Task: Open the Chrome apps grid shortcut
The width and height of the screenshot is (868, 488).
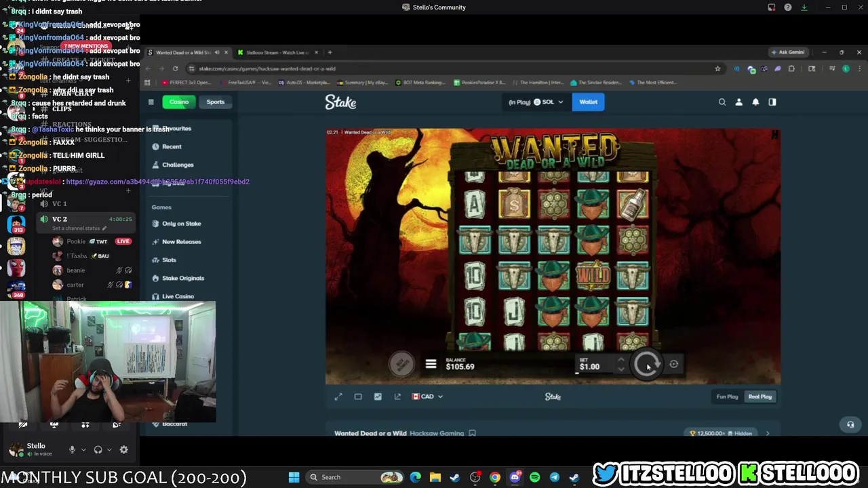Action: pos(147,83)
